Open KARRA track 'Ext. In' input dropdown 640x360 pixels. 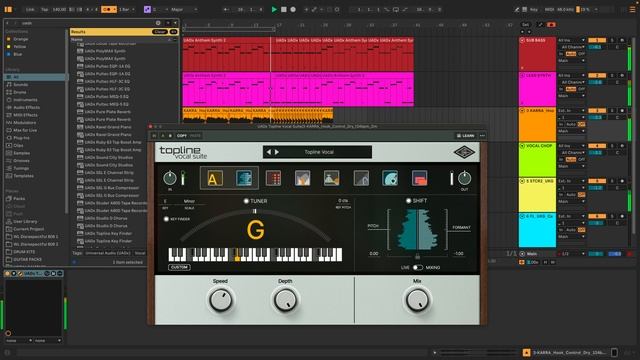571,111
